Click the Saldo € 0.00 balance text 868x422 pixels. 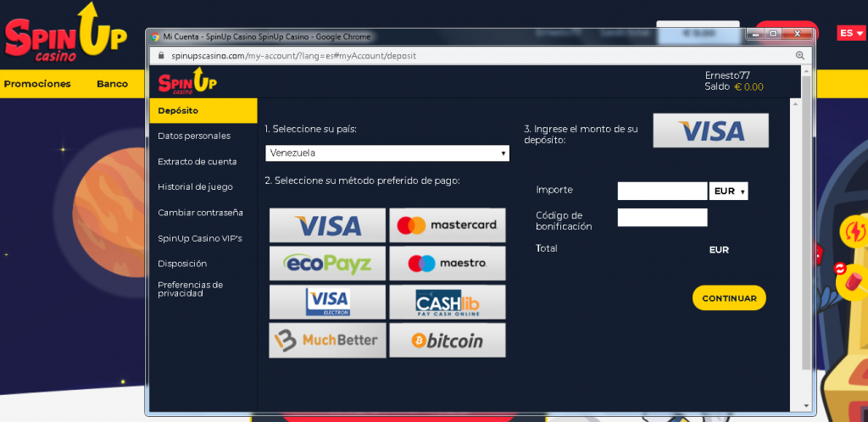coord(734,86)
